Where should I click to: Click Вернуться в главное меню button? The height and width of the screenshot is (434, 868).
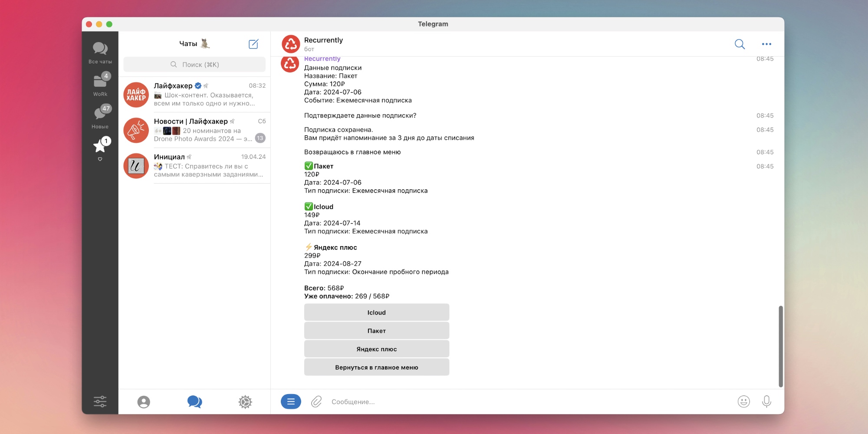(377, 367)
